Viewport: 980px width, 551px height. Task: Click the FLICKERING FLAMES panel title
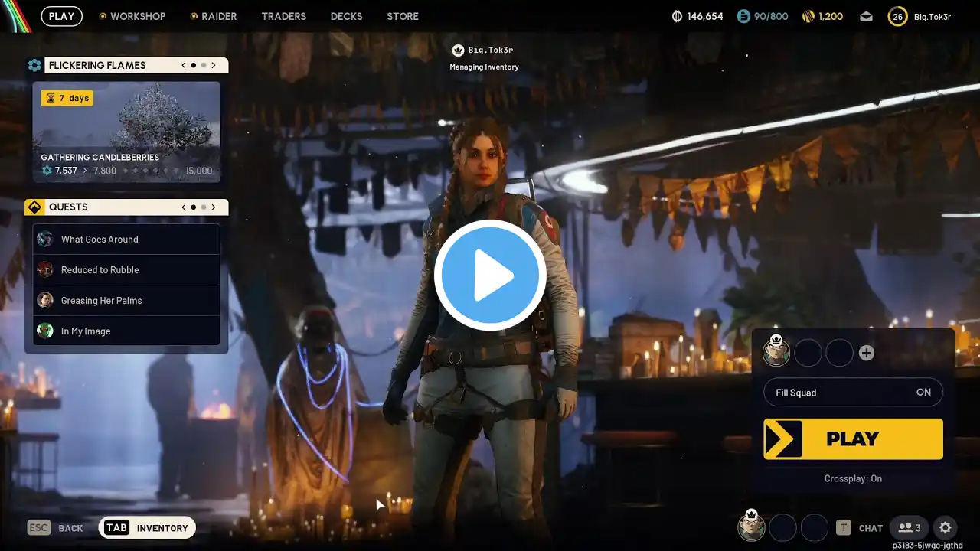pyautogui.click(x=97, y=65)
